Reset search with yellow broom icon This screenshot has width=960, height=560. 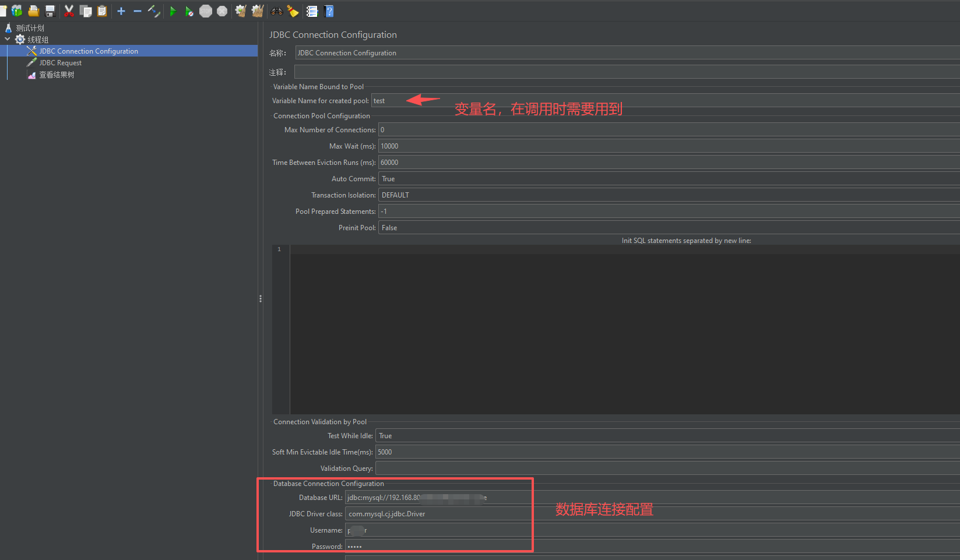(x=293, y=11)
